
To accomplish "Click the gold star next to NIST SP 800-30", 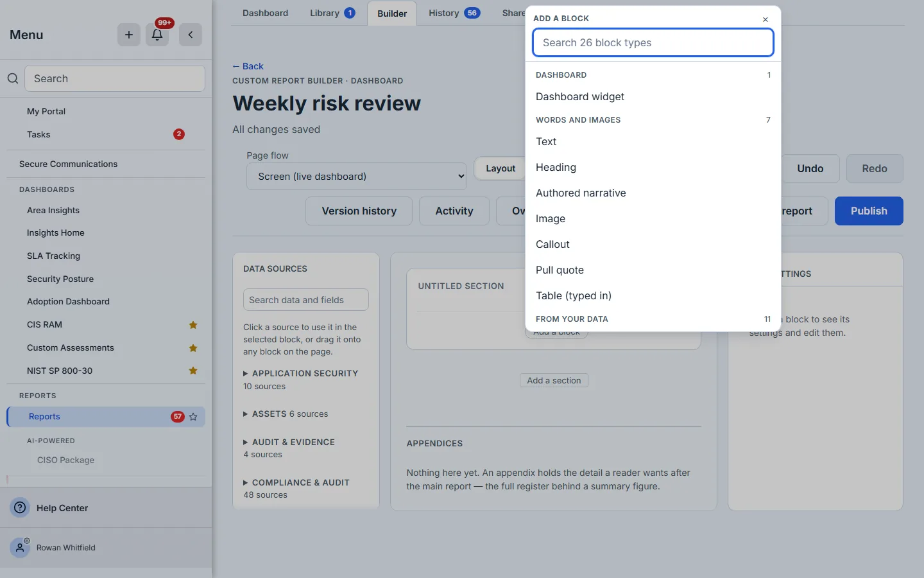I will (193, 371).
